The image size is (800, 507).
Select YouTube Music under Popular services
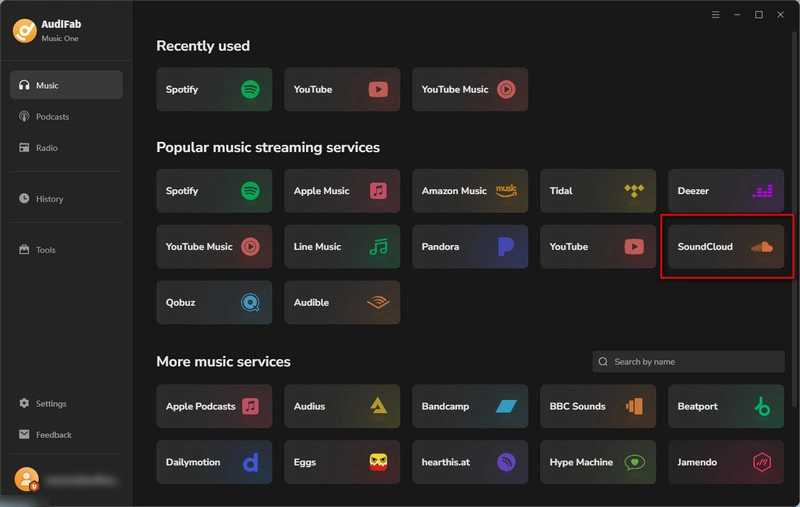tap(214, 246)
